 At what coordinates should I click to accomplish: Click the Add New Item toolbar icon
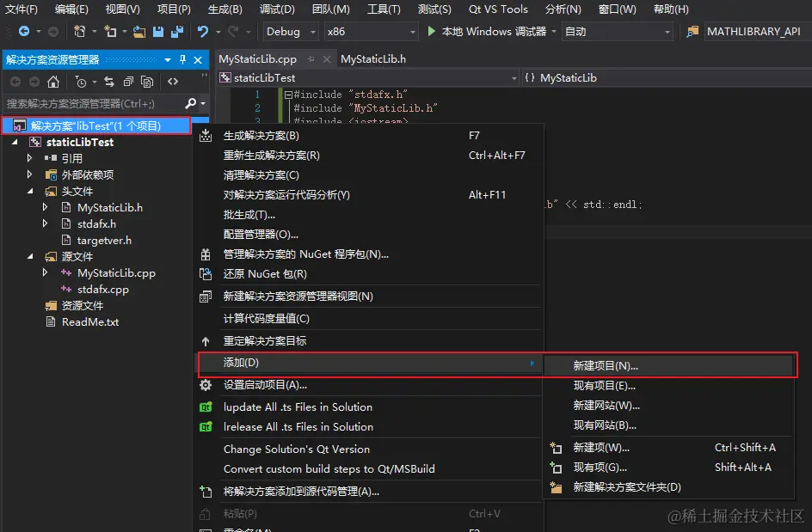[x=110, y=32]
